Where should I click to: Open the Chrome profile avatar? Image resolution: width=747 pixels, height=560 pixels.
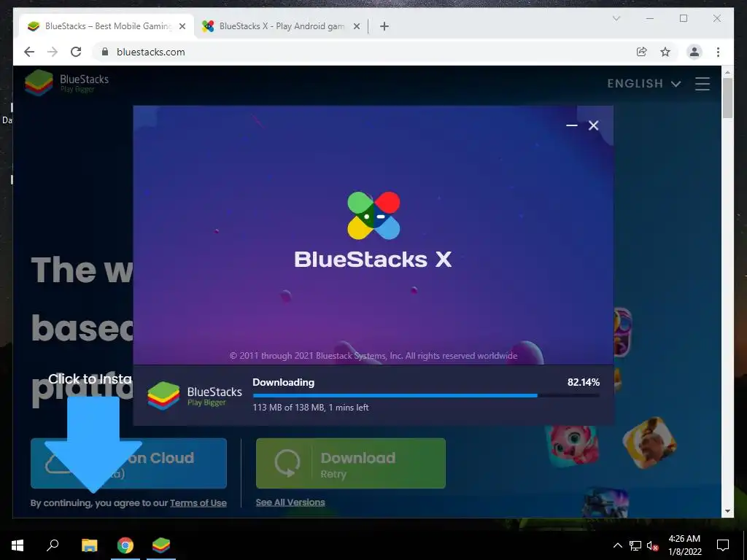(694, 52)
